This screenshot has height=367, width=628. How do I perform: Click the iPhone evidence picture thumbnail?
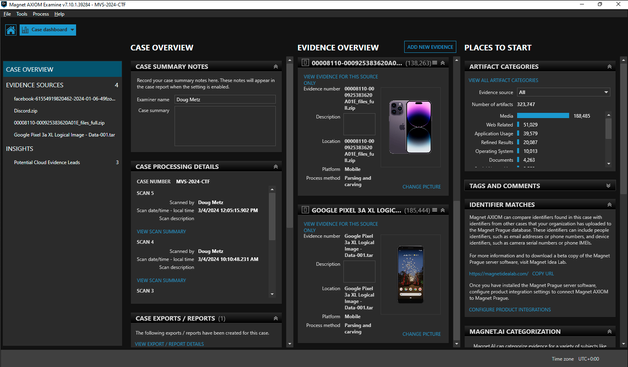pos(411,127)
